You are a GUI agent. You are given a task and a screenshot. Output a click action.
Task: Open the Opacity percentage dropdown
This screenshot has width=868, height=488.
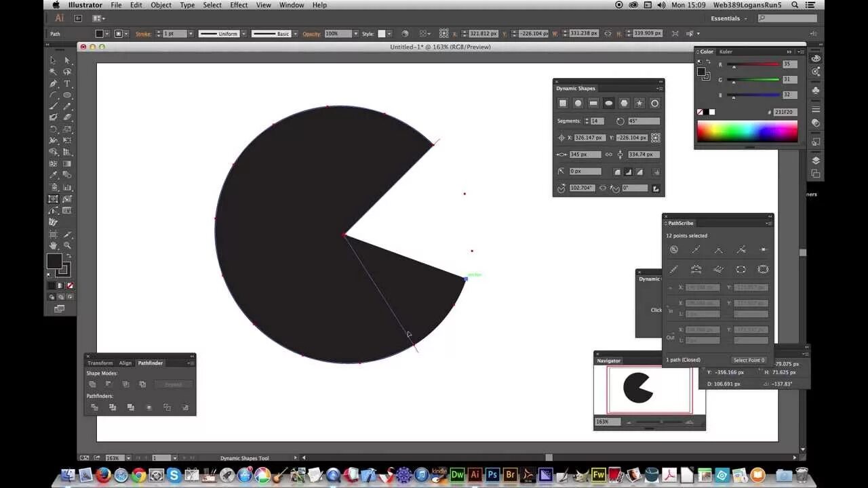[x=355, y=33]
